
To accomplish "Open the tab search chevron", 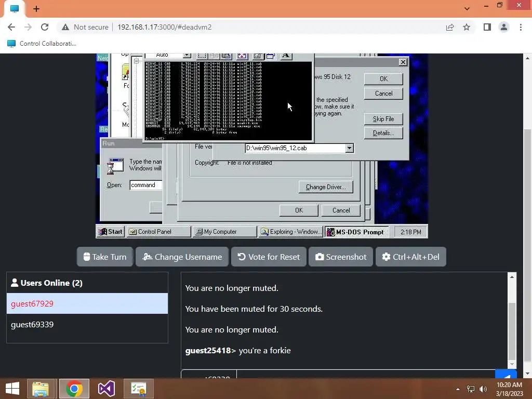I will 467,9.
